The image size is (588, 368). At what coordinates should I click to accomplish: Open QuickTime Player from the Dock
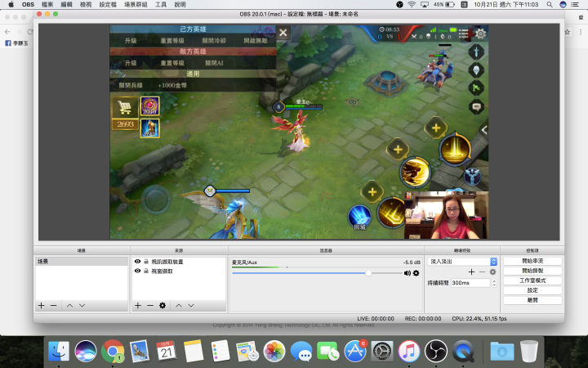coord(464,351)
